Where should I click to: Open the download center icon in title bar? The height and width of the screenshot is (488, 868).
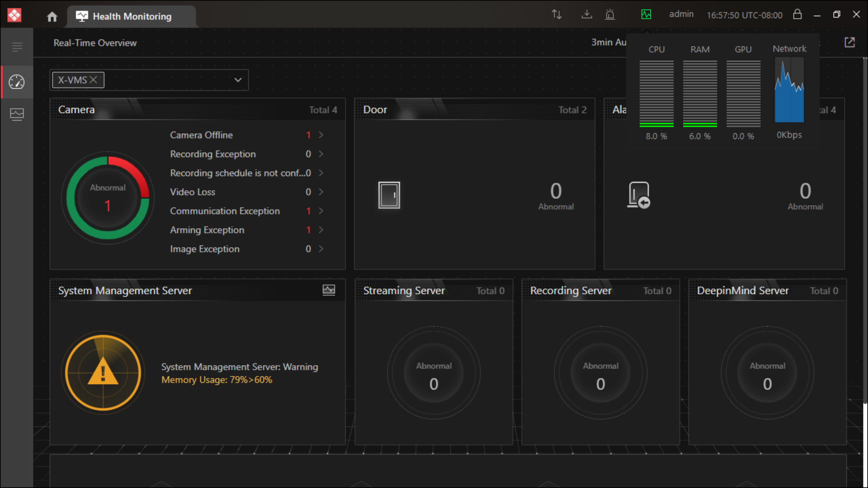586,14
